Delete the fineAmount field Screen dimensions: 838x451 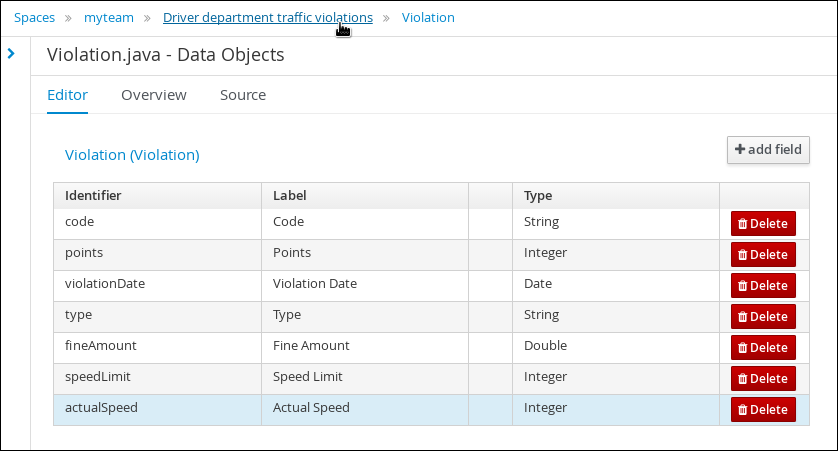[x=763, y=347]
